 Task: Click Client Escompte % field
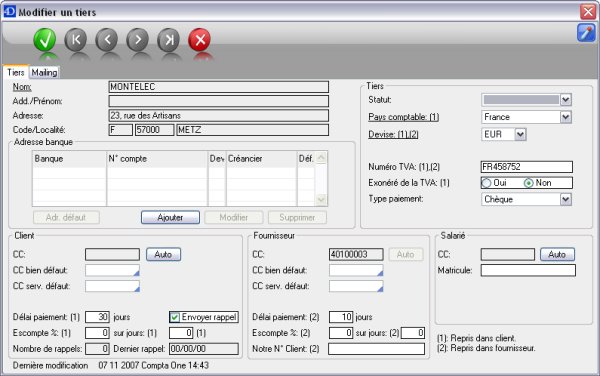pos(97,333)
